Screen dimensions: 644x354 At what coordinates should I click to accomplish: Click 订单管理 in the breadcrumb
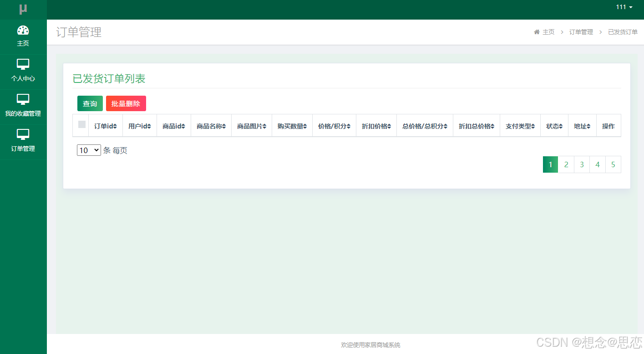[581, 32]
